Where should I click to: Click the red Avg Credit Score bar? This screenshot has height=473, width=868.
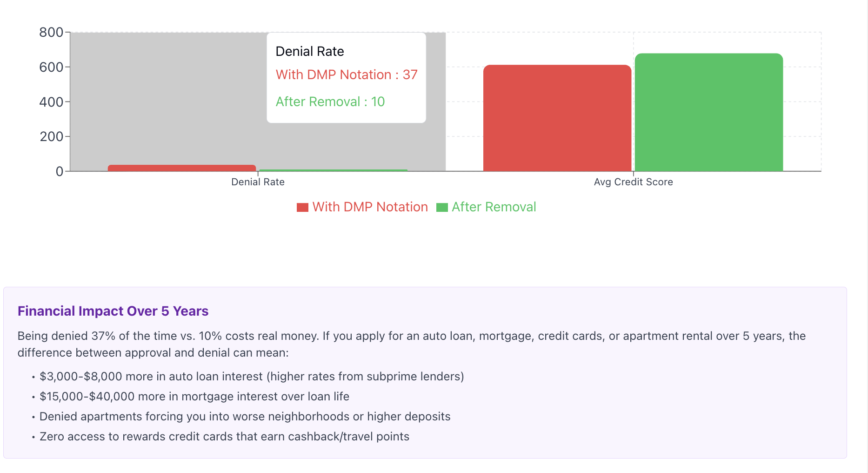[557, 118]
